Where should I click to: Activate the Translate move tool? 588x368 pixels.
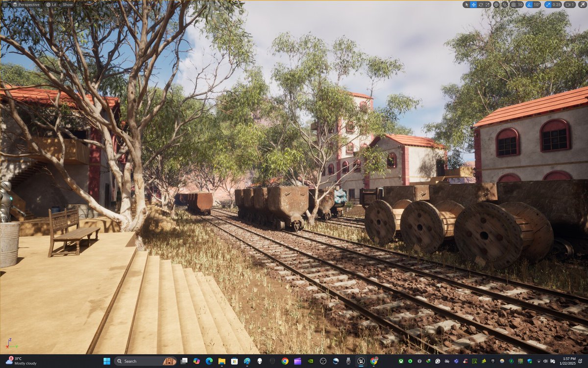[473, 4]
